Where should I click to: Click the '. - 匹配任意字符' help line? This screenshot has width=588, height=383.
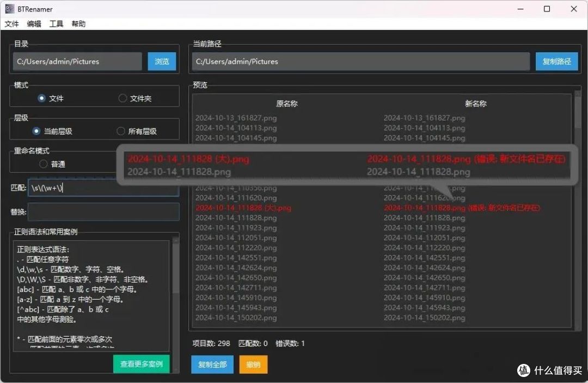coord(43,259)
